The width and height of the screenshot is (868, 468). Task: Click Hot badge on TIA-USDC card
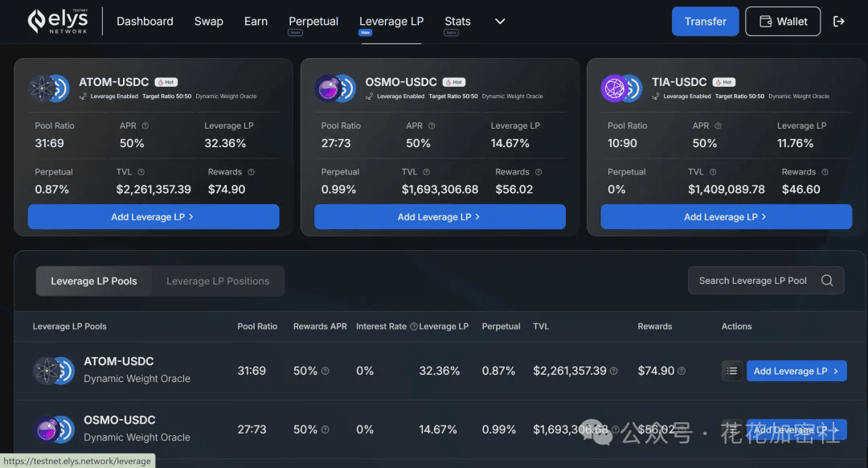click(x=724, y=82)
